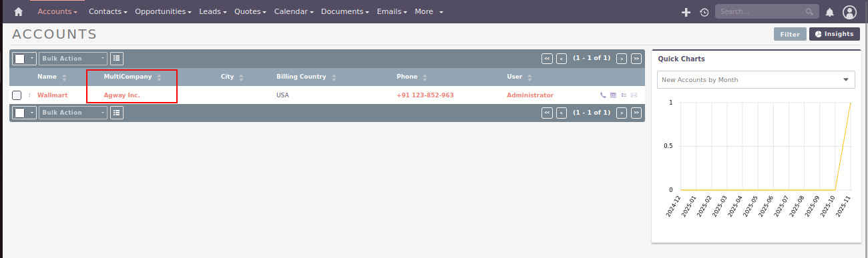Tick the Wallmart row checkbox
Screen dimensions: 868x258
[x=17, y=95]
